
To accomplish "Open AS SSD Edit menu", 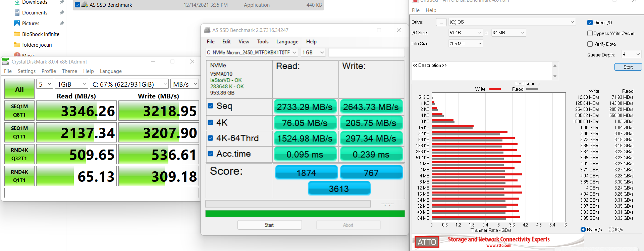I will coord(226,42).
